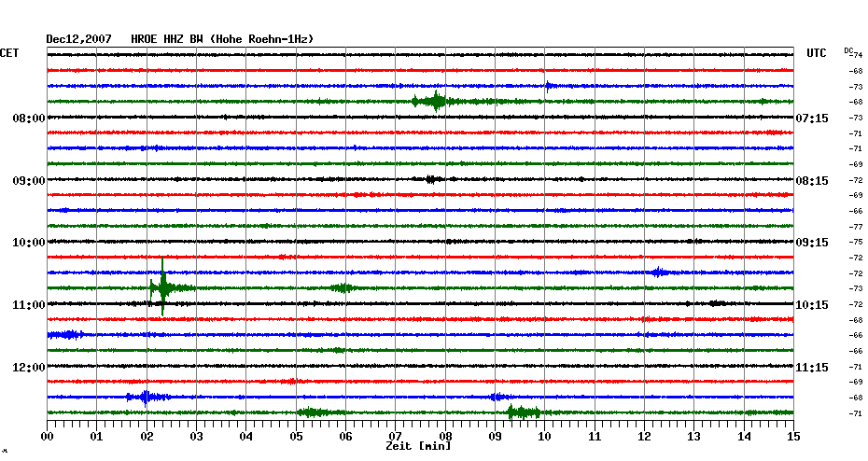This screenshot has height=461, width=868.
Task: Click minute tick label 09
Action: 495,437
